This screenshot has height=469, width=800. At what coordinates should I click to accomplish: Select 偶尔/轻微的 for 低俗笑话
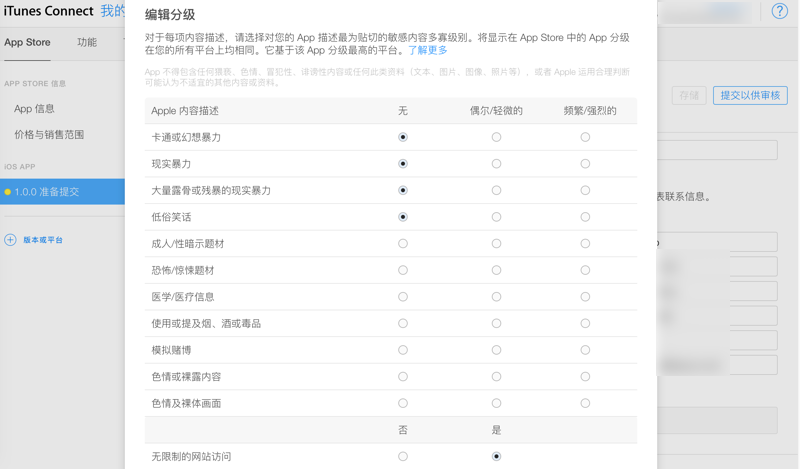[496, 217]
